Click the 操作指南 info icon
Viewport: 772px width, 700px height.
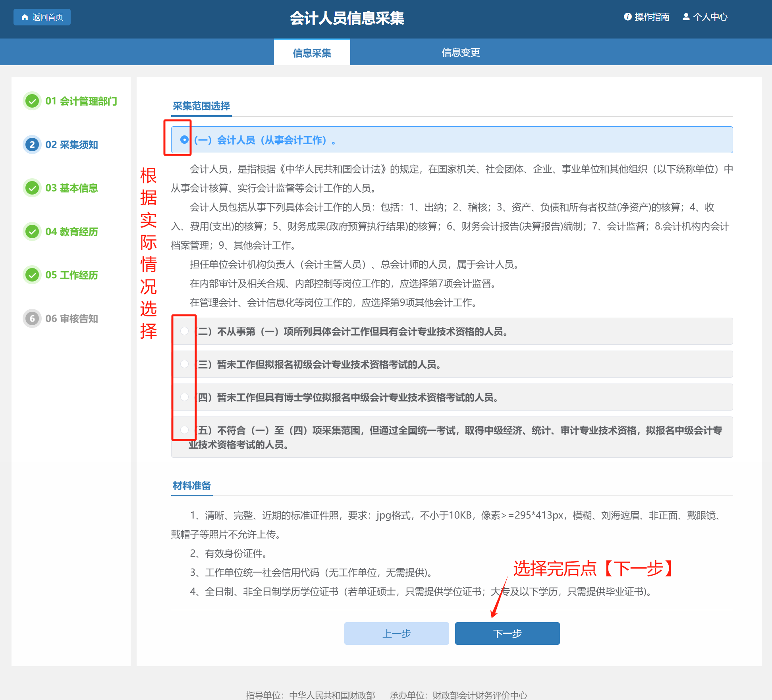coord(627,17)
